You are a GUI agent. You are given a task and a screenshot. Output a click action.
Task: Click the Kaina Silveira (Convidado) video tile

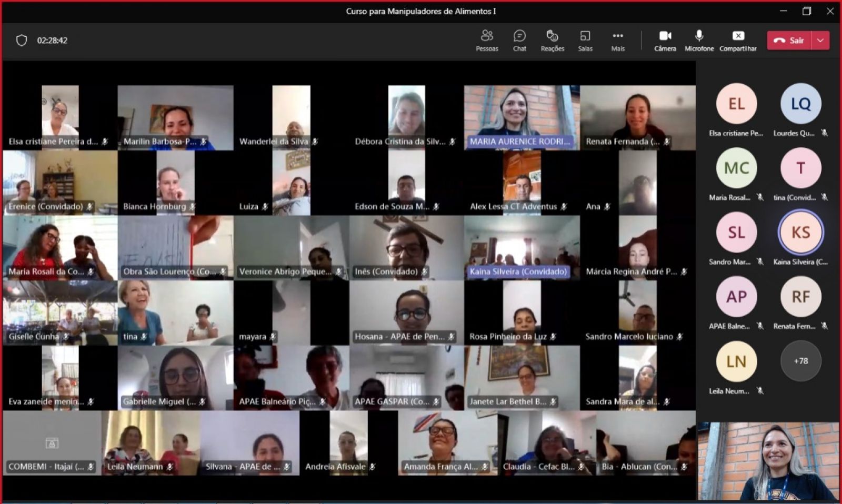tap(522, 247)
